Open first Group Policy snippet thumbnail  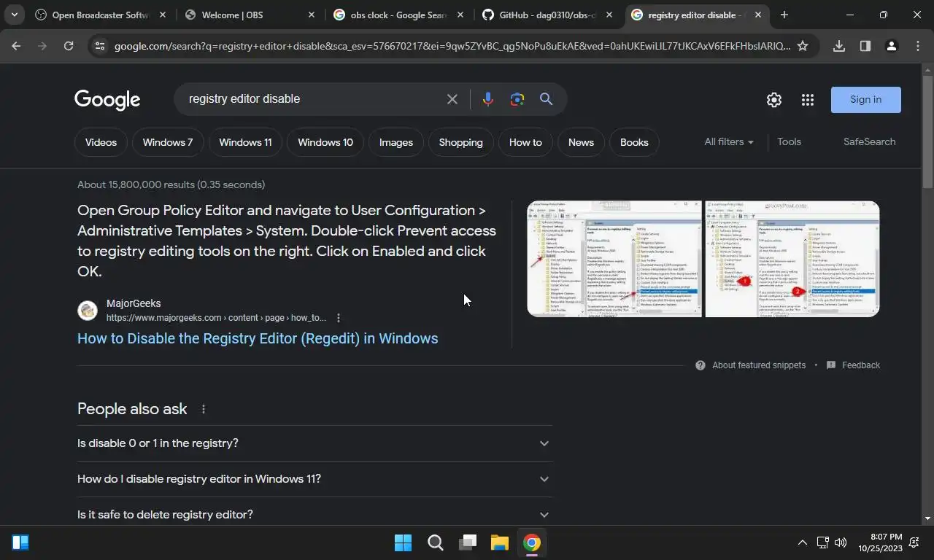point(614,259)
